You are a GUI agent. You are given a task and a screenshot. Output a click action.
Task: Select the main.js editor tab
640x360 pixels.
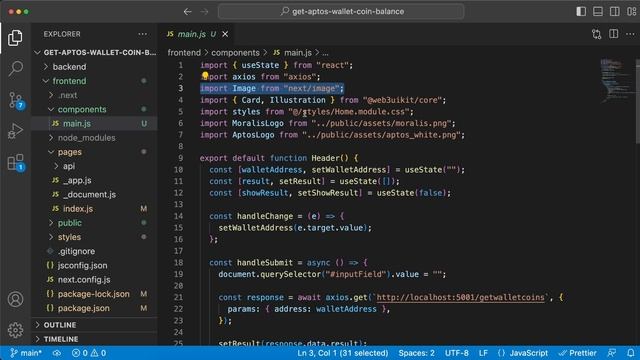pyautogui.click(x=197, y=34)
